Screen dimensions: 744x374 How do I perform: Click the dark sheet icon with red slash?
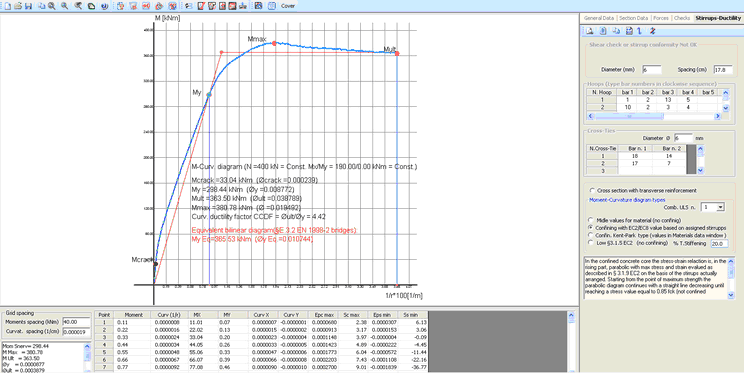[x=201, y=6]
